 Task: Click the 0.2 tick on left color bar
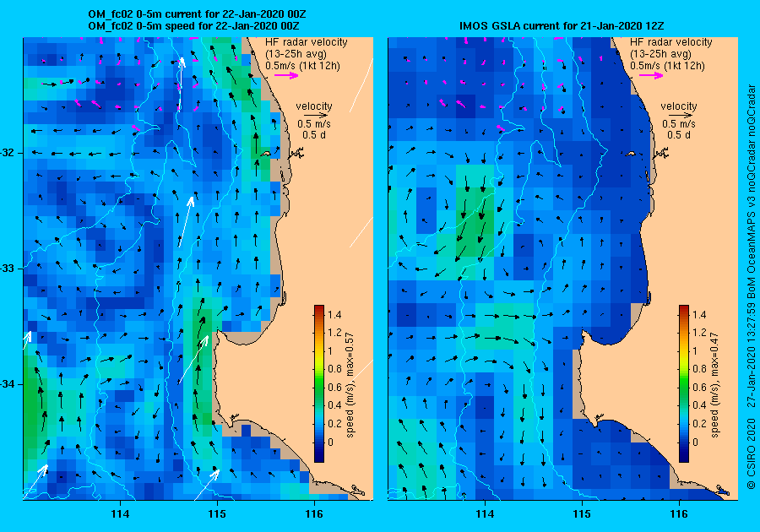pyautogui.click(x=334, y=423)
